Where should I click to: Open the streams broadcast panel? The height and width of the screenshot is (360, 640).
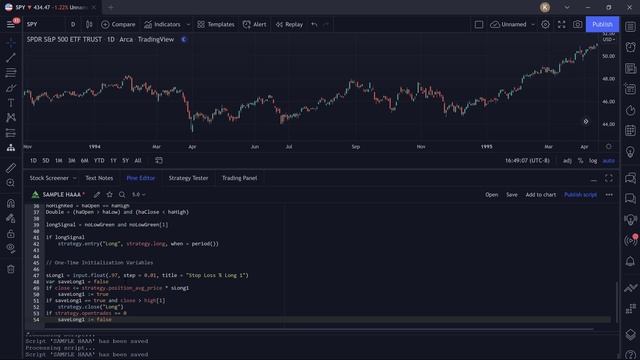click(x=631, y=240)
